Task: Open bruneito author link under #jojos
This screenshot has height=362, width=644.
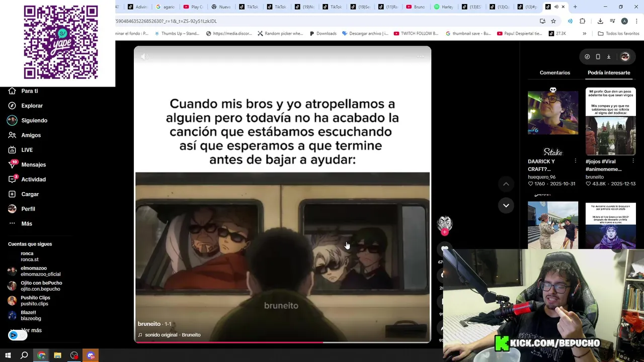Action: tap(595, 177)
